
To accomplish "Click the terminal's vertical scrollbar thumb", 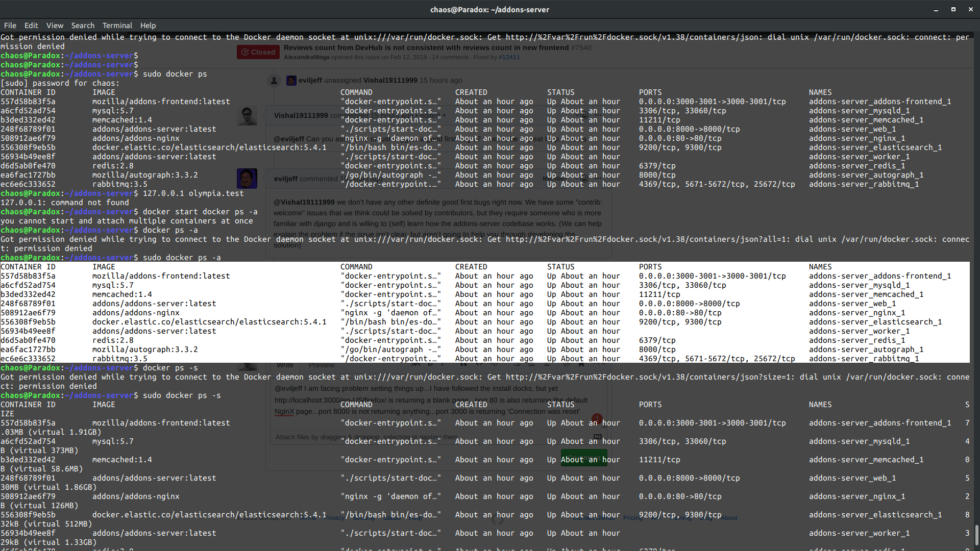I will [x=976, y=535].
